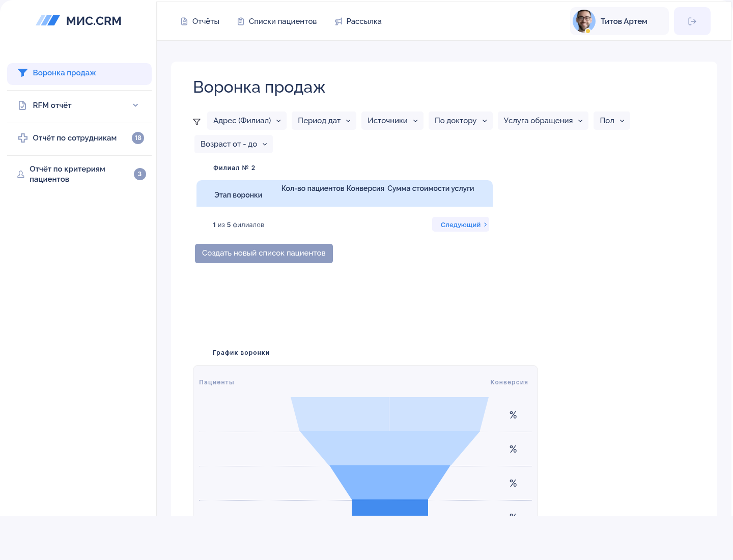
Task: Open the По доктору dropdown
Action: point(461,121)
